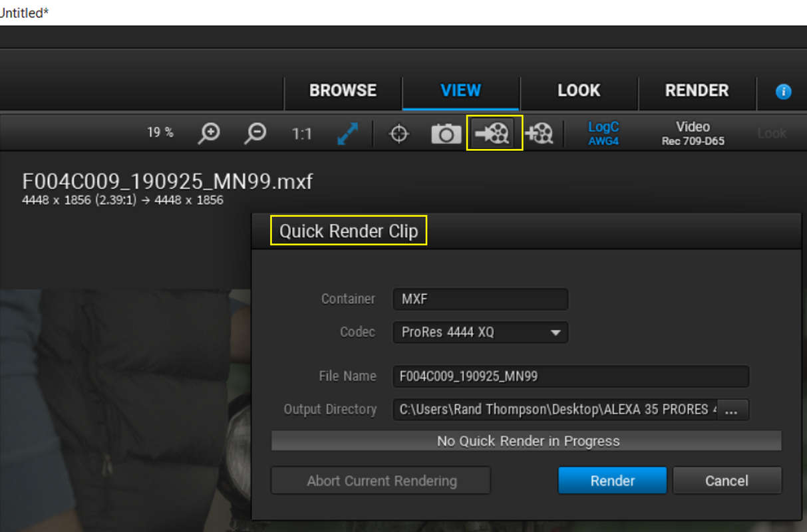Select LogC AWG4 color space

(x=603, y=133)
